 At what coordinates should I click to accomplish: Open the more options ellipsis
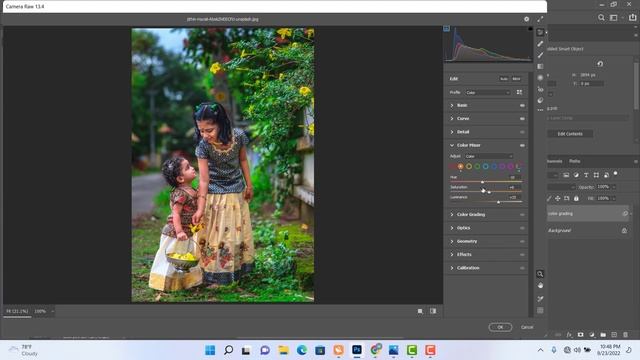tap(540, 110)
